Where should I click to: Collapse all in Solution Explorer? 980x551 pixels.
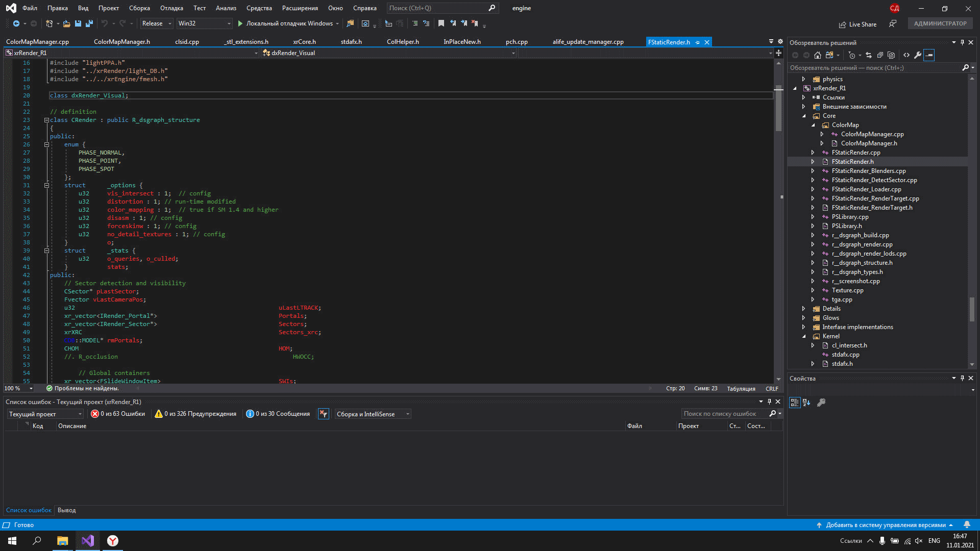pos(880,55)
